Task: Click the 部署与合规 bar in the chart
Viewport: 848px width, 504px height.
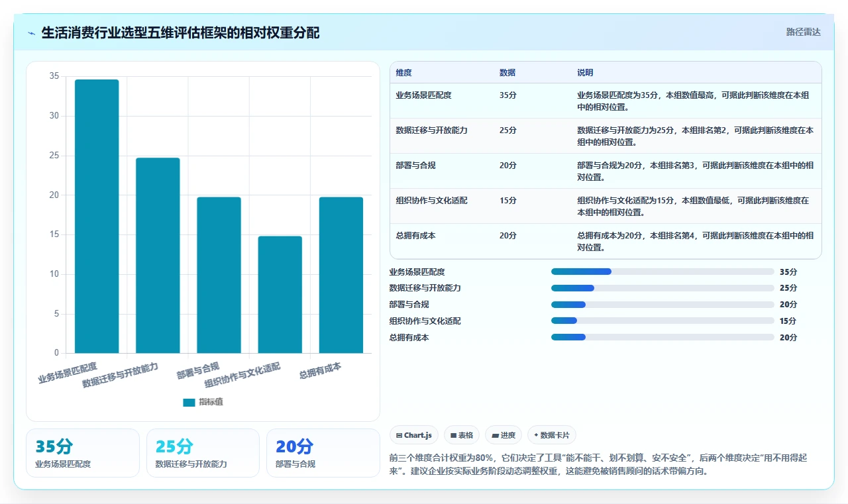Action: (219, 275)
